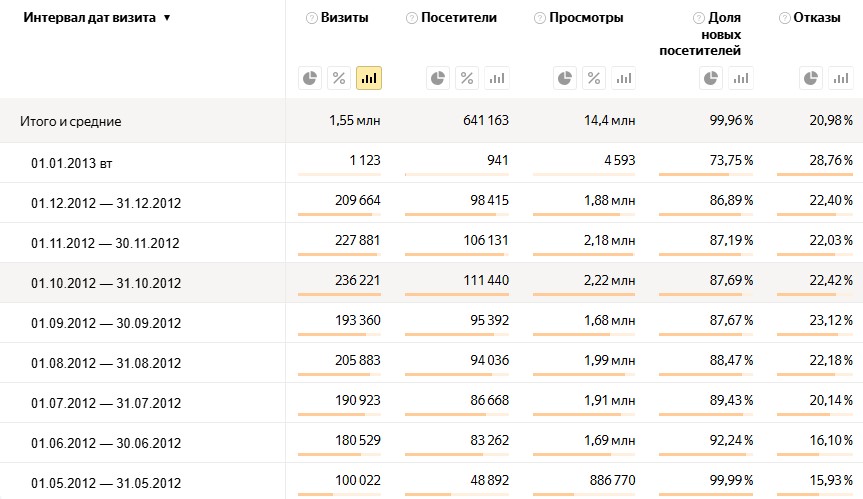Image resolution: width=863 pixels, height=499 pixels.
Task: Click visitors value 48 892
Action: pyautogui.click(x=490, y=480)
